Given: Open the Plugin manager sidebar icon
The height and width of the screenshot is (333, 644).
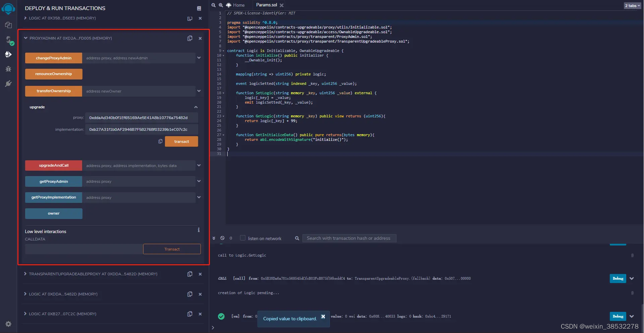Looking at the screenshot, I should (8, 84).
